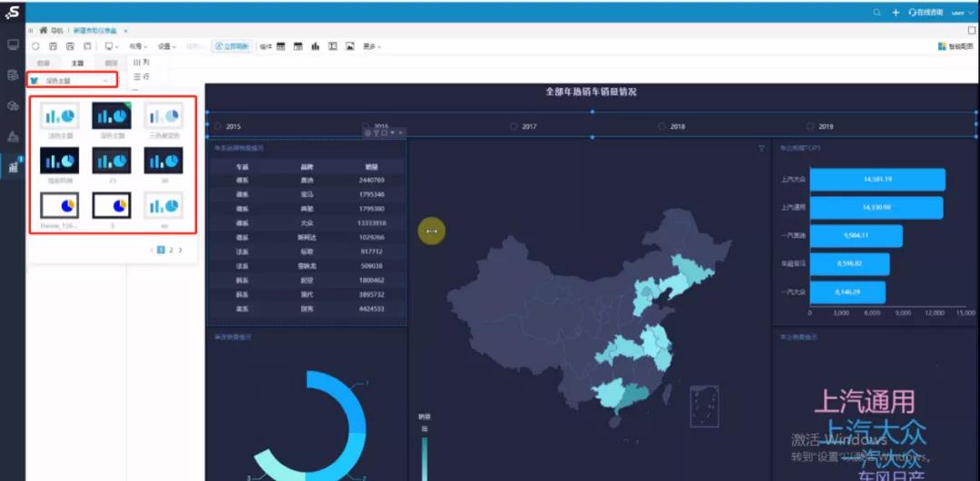Select the 2017 year radio button
The image size is (980, 481).
514,126
